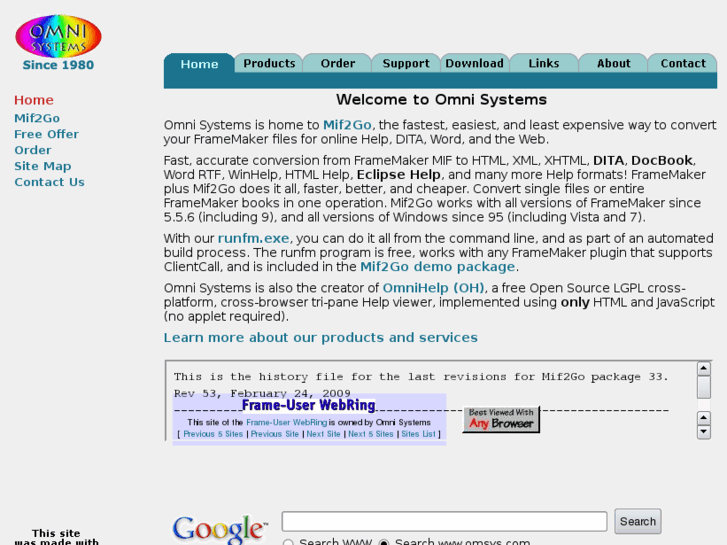
Task: Click the Best Viewed With Any Browser badge
Action: click(x=501, y=419)
